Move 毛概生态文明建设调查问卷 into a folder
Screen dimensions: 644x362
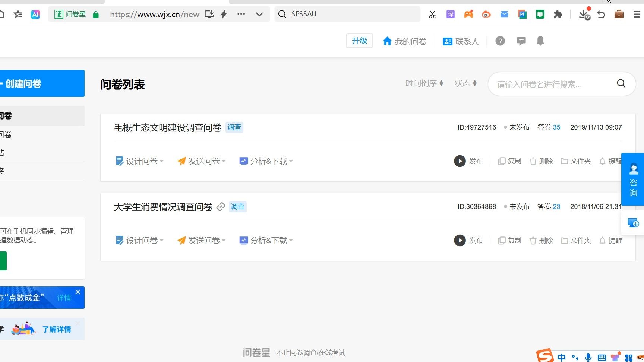point(576,161)
